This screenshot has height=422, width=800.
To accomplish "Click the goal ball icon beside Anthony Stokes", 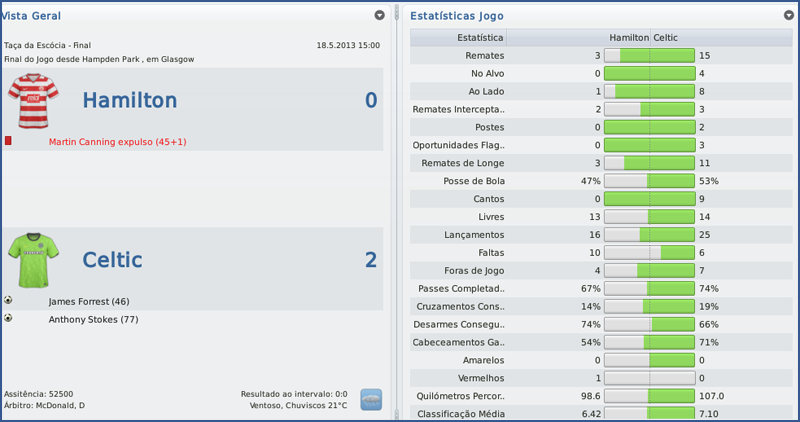I will click(x=8, y=318).
